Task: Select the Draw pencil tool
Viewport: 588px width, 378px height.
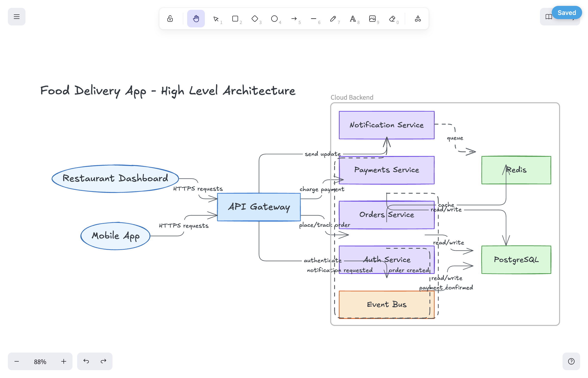Action: pyautogui.click(x=333, y=19)
